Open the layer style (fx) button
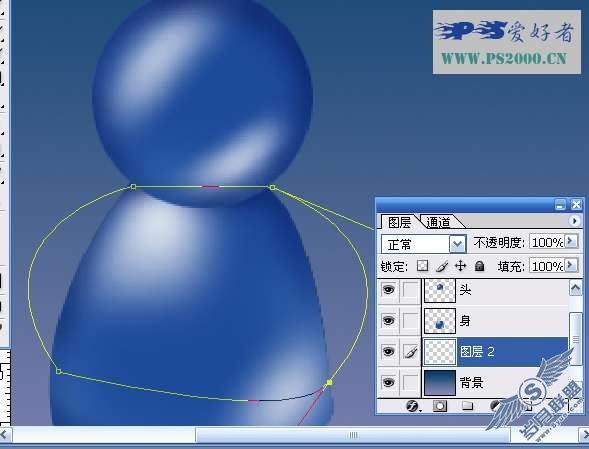Screen dimensions: 589x449 [x=412, y=406]
